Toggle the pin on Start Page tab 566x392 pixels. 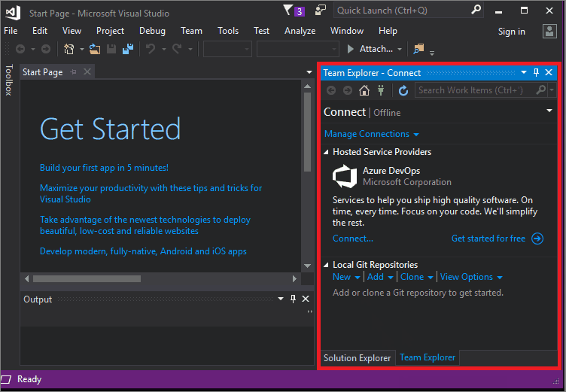73,71
